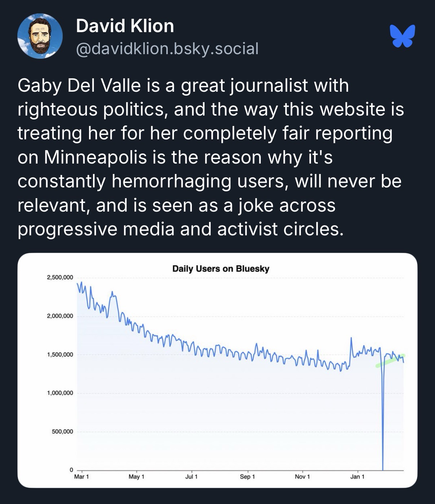Click the Sep 1 x-axis label

(x=247, y=477)
